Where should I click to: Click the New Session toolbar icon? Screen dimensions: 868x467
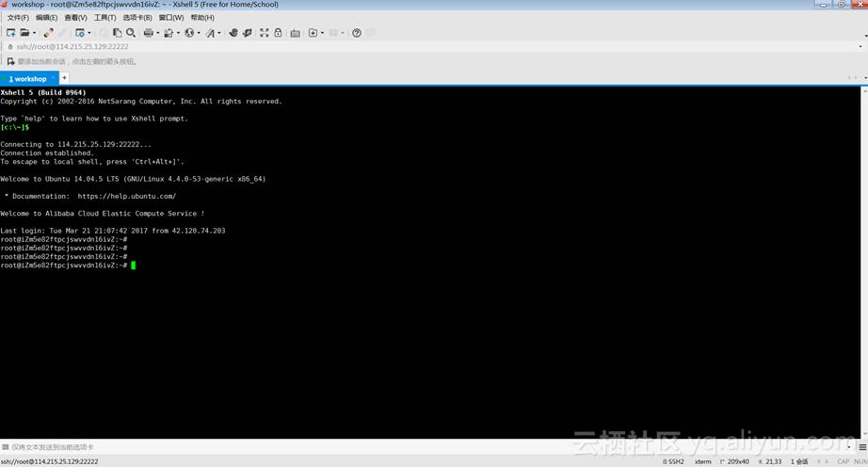10,33
